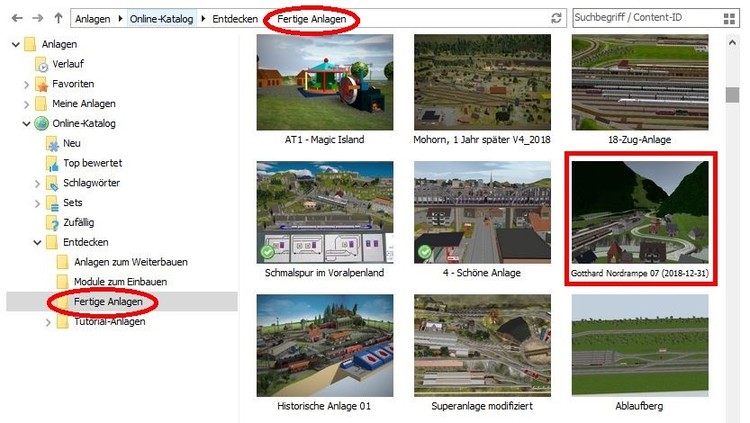Navigate up one level arrow

click(x=58, y=18)
